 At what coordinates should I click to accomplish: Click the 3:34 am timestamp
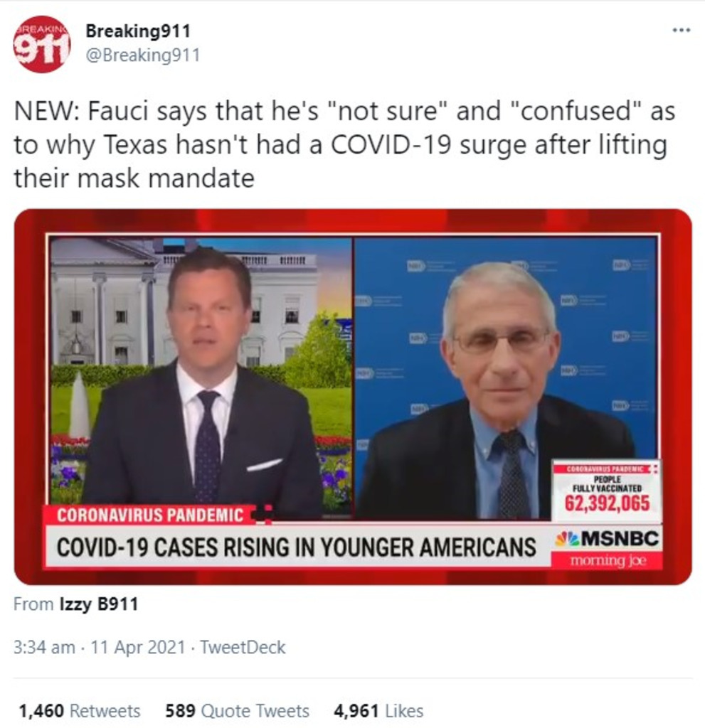44,647
